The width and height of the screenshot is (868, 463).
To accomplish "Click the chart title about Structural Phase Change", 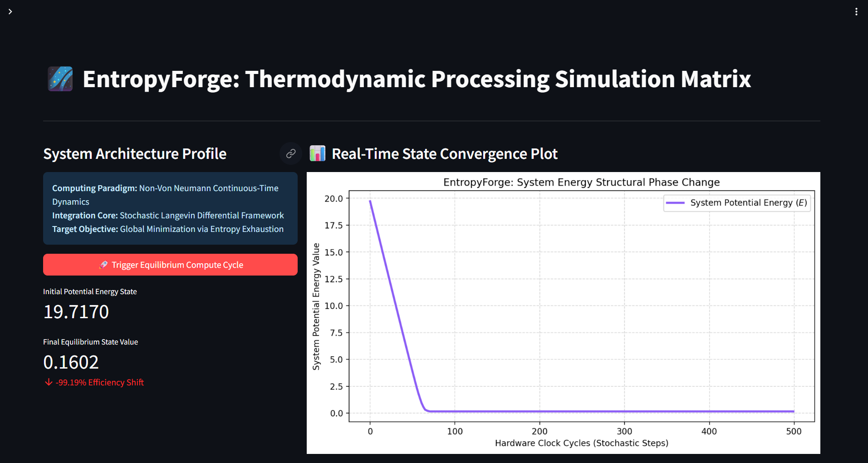I will coord(581,182).
